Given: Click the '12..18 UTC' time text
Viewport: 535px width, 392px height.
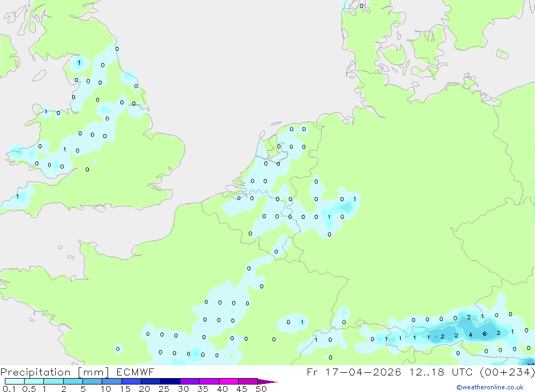Looking at the screenshot, I should click(x=441, y=372).
